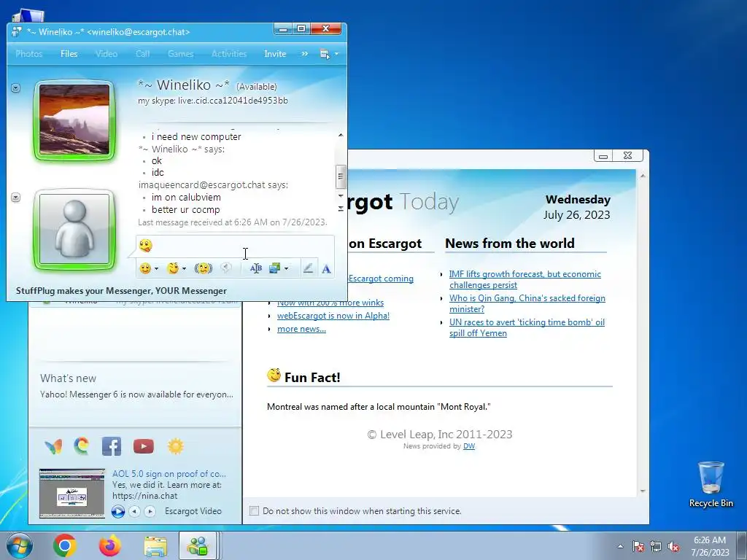Show more toolbar options chevron

[304, 54]
